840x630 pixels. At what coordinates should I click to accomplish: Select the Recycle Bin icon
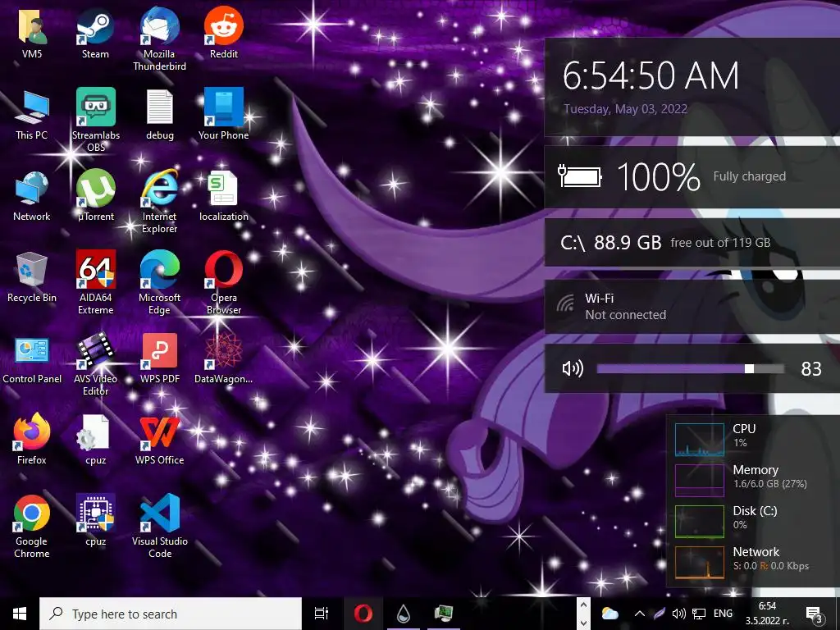coord(32,277)
